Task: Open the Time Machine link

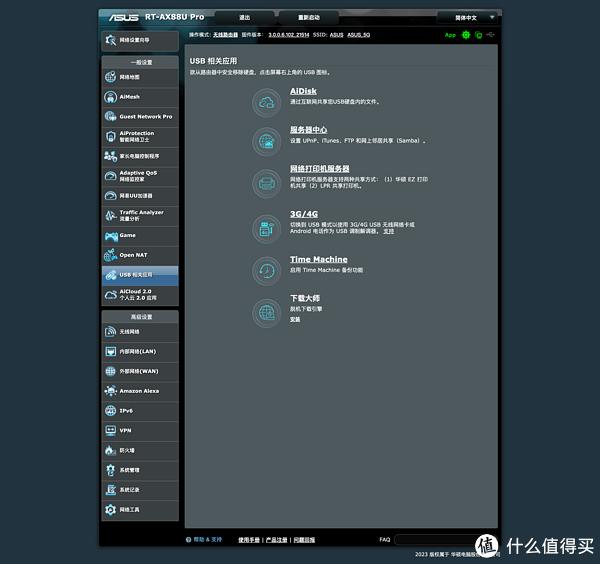Action: pos(318,259)
